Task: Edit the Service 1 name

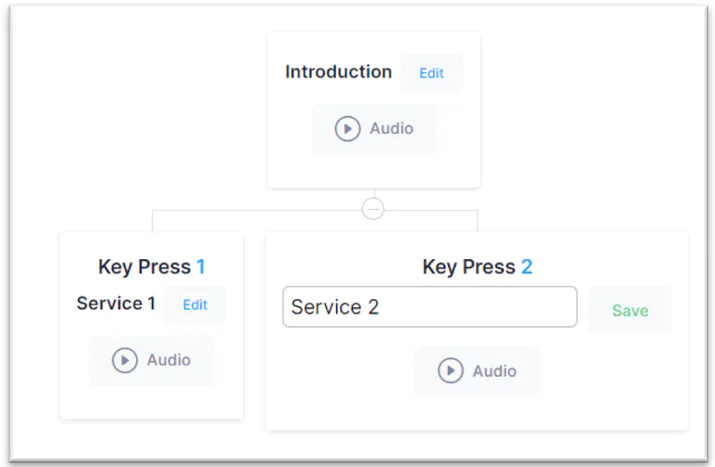Action: (195, 305)
